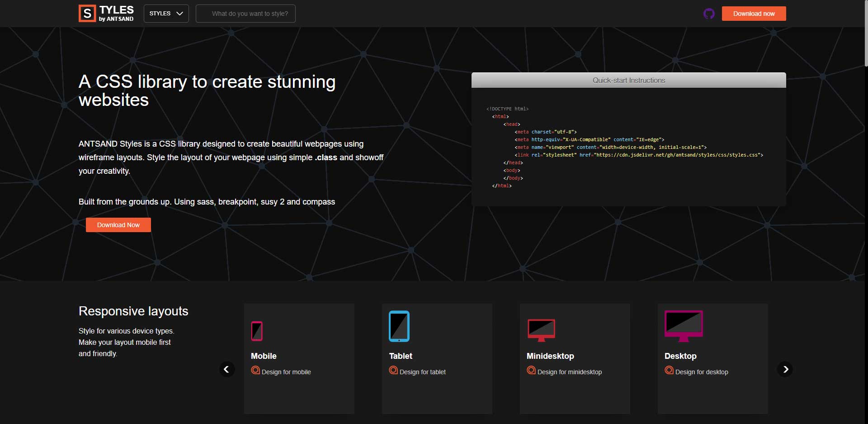The height and width of the screenshot is (424, 868).
Task: Select the Mobile card heading
Action: 264,356
